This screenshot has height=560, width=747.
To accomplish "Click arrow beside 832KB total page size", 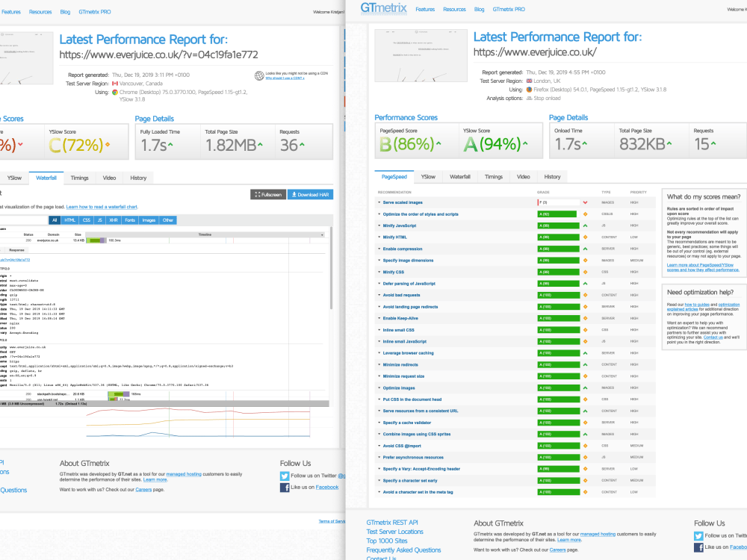I will tap(669, 143).
